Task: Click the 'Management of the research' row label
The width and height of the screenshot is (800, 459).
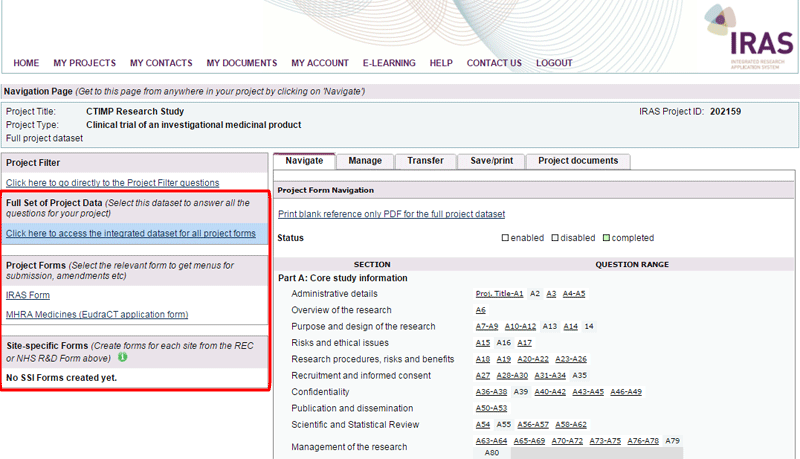Action: [349, 447]
